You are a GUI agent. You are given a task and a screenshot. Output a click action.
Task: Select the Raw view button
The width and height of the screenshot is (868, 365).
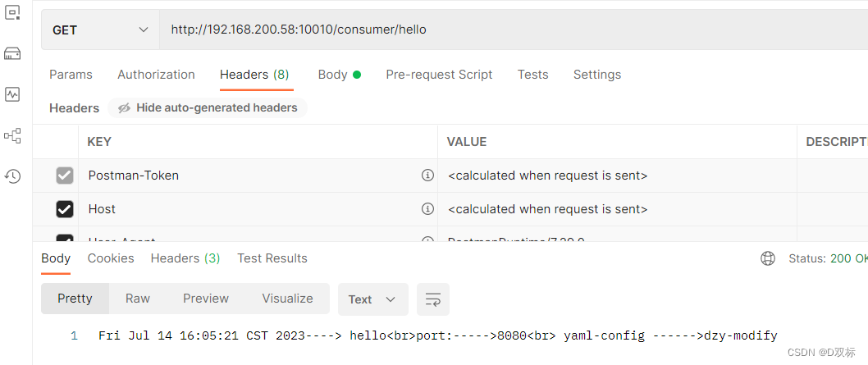click(137, 299)
